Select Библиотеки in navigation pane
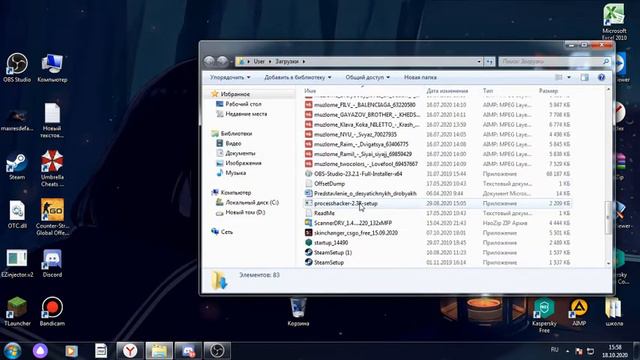 (236, 133)
